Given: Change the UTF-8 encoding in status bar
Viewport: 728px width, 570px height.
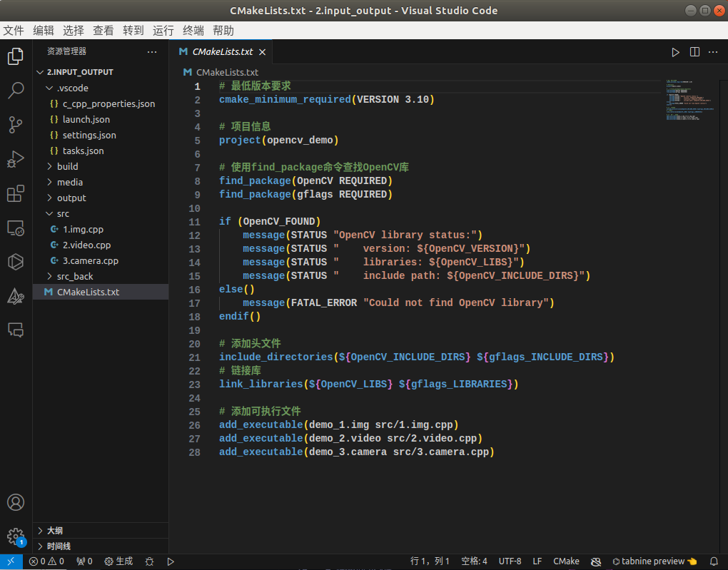Looking at the screenshot, I should coord(510,561).
